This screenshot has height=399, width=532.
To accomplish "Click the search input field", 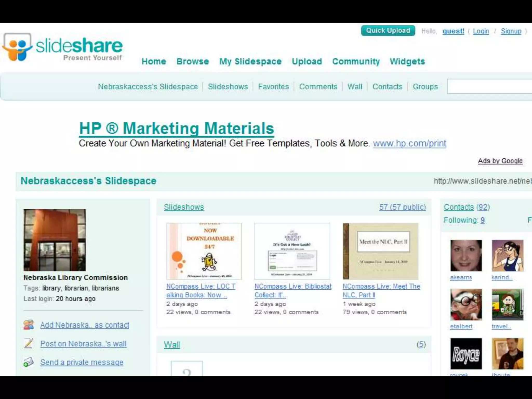I will coord(490,87).
